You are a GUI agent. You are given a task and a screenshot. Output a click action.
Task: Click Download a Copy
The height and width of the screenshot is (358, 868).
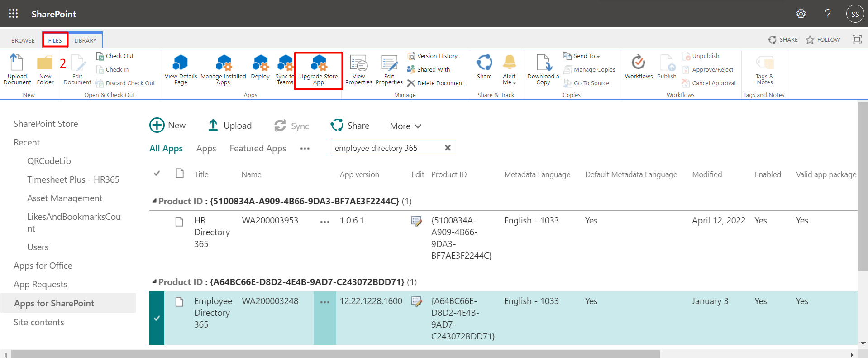543,69
